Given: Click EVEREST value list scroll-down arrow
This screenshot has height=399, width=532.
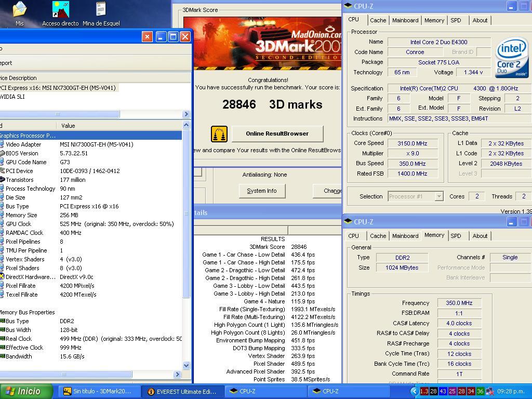Looking at the screenshot, I should [186, 365].
